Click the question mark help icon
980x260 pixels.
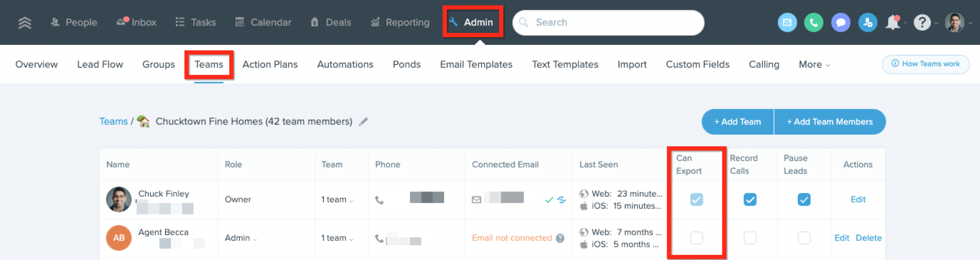(x=922, y=22)
